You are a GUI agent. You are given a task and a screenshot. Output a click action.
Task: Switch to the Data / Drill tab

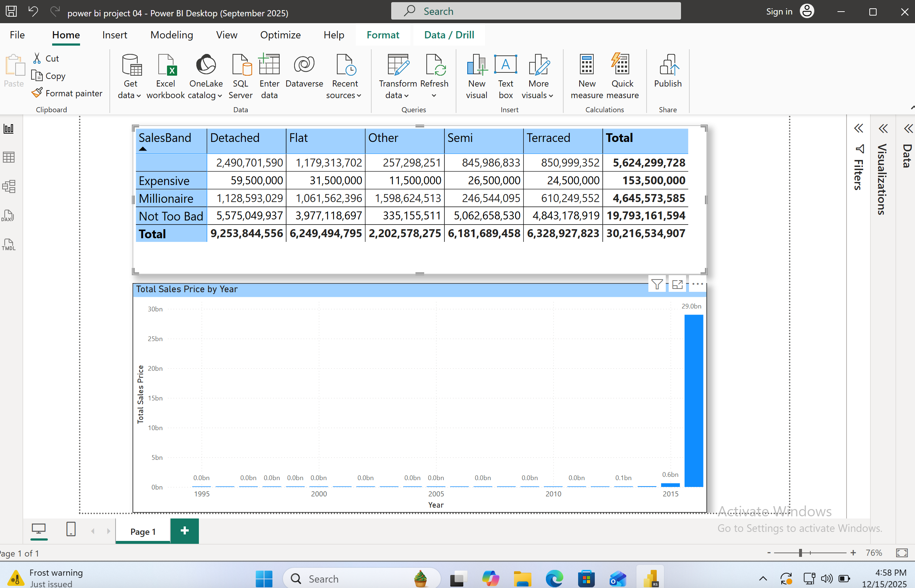coord(449,35)
